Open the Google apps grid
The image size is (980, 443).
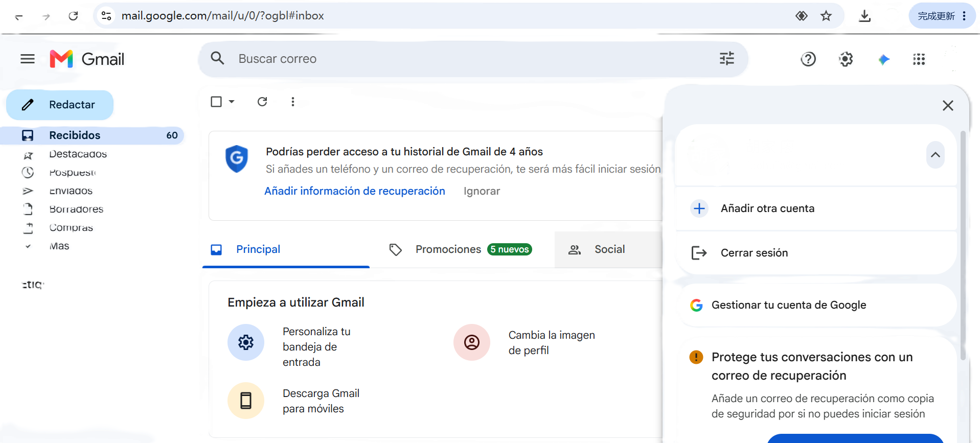(919, 59)
